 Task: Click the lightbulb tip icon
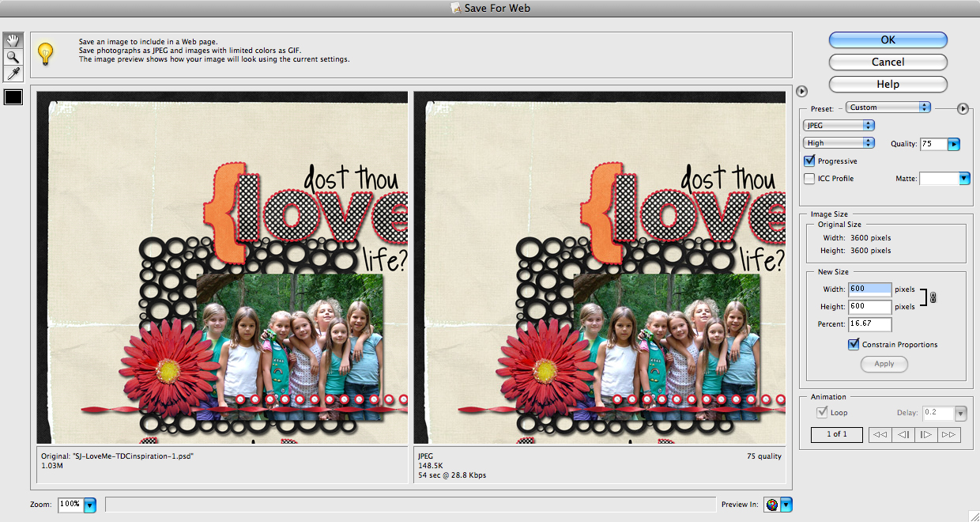46,54
